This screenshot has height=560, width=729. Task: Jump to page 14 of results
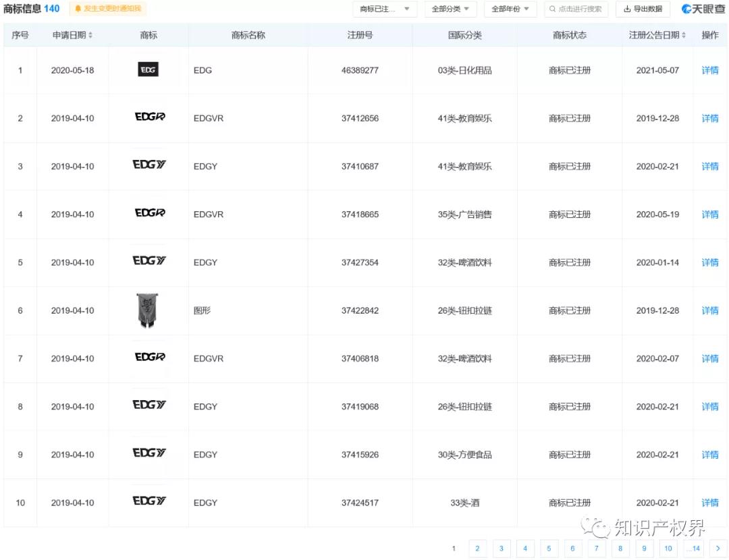693,549
